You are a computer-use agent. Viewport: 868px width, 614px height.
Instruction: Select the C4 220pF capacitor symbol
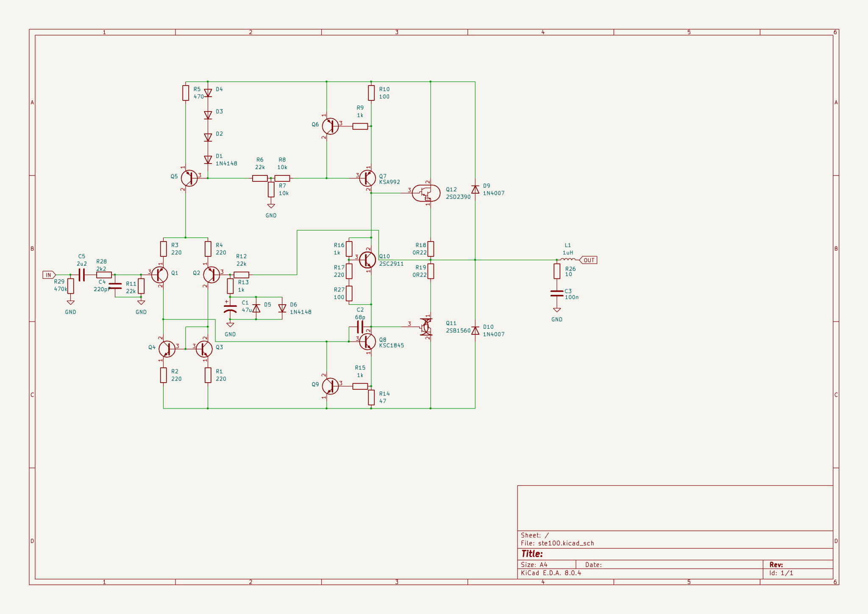[x=115, y=286]
